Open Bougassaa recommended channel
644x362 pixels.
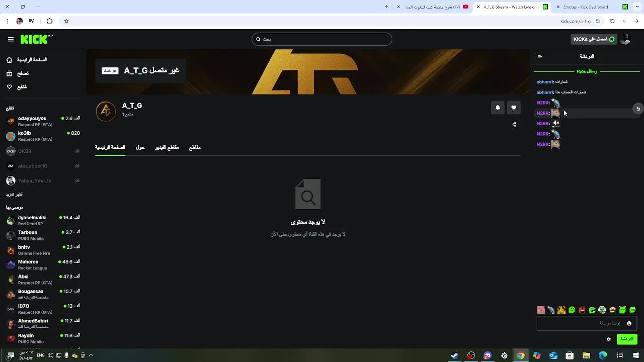tap(43, 294)
